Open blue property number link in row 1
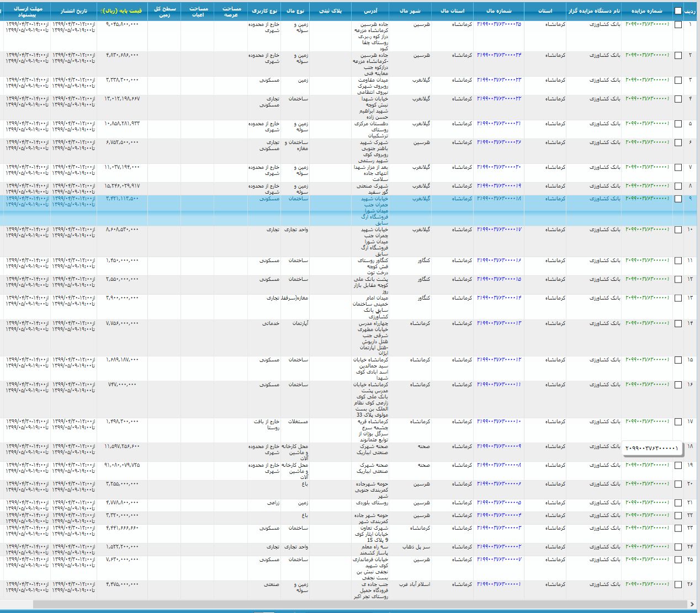 499,25
